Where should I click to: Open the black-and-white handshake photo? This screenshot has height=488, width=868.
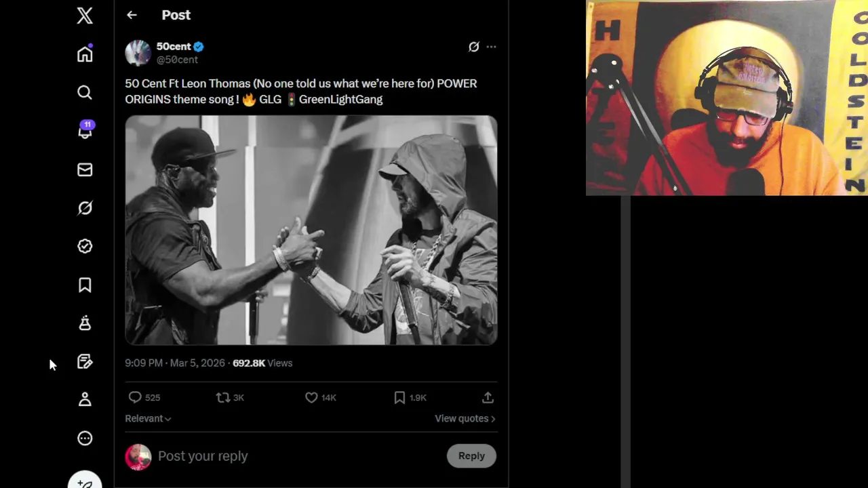[311, 230]
